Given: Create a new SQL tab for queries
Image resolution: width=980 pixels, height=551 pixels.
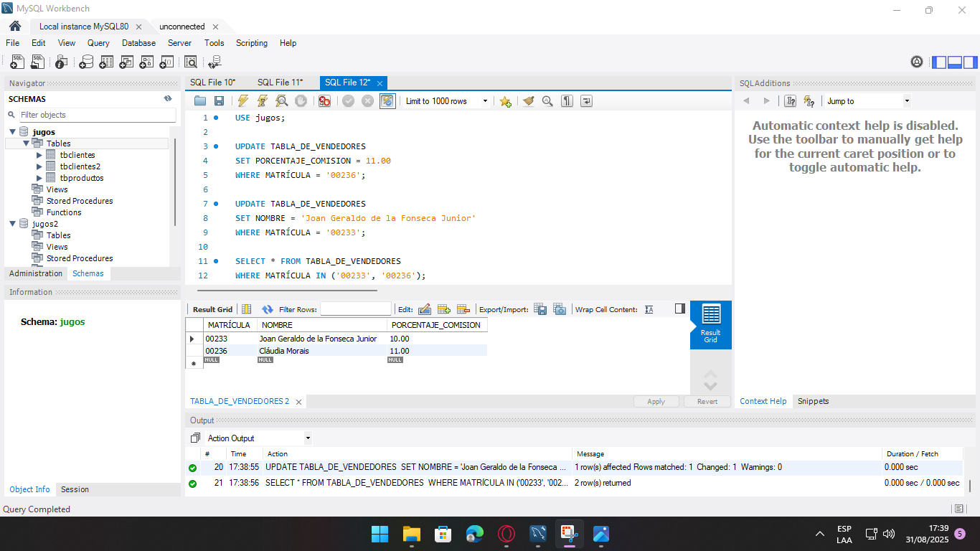Looking at the screenshot, I should (x=17, y=62).
